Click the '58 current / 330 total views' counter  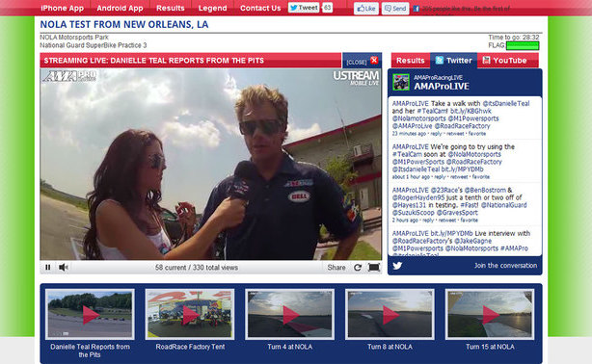tap(197, 268)
